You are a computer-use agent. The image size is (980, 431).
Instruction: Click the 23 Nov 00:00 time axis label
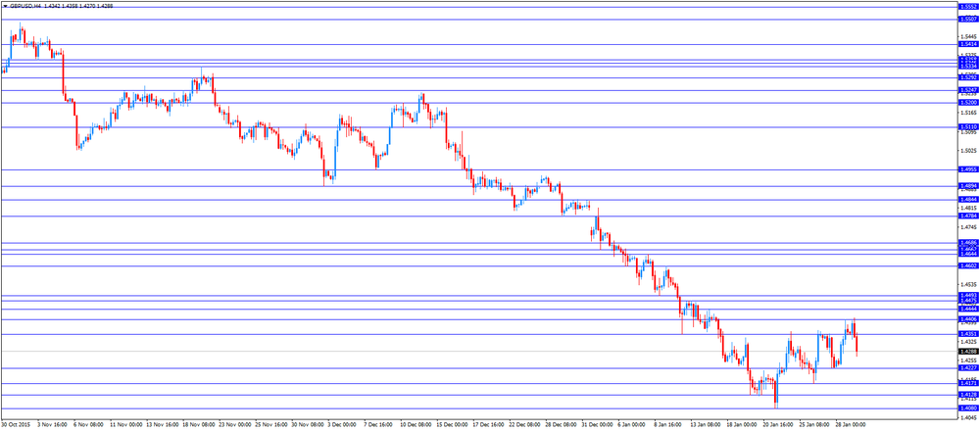coord(233,423)
